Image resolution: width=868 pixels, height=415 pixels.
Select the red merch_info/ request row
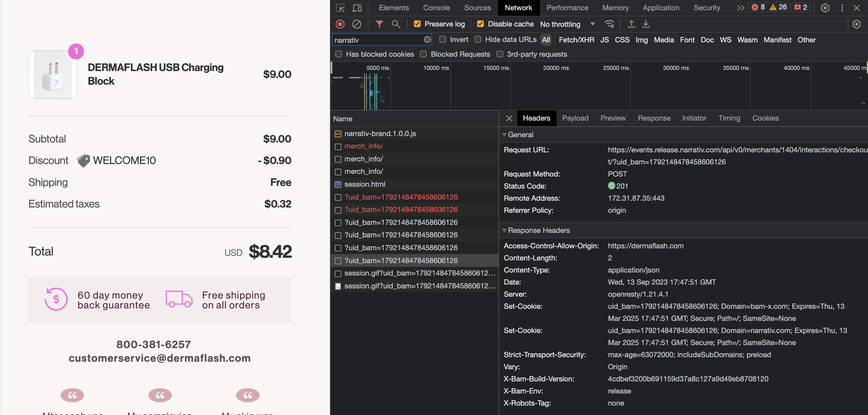point(414,146)
